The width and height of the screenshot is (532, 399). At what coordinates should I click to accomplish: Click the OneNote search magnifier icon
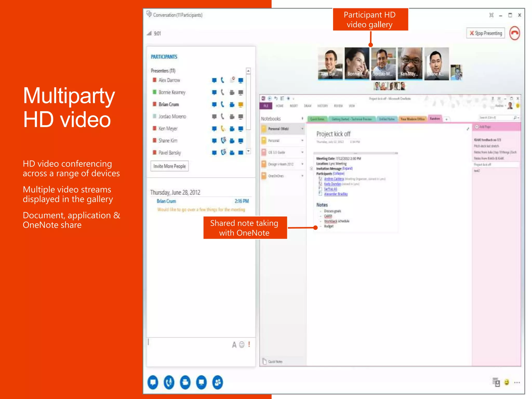click(515, 118)
